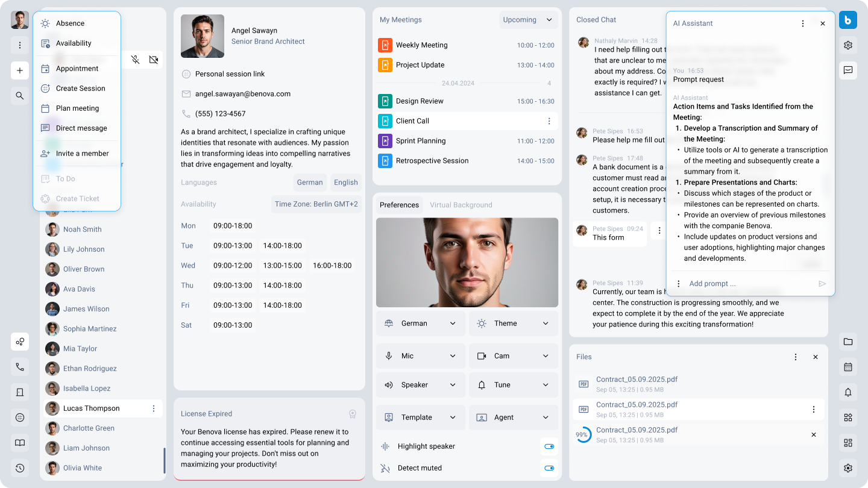Viewport: 868px width, 488px height.
Task: Click the search icon in left sidebar
Action: [x=20, y=96]
